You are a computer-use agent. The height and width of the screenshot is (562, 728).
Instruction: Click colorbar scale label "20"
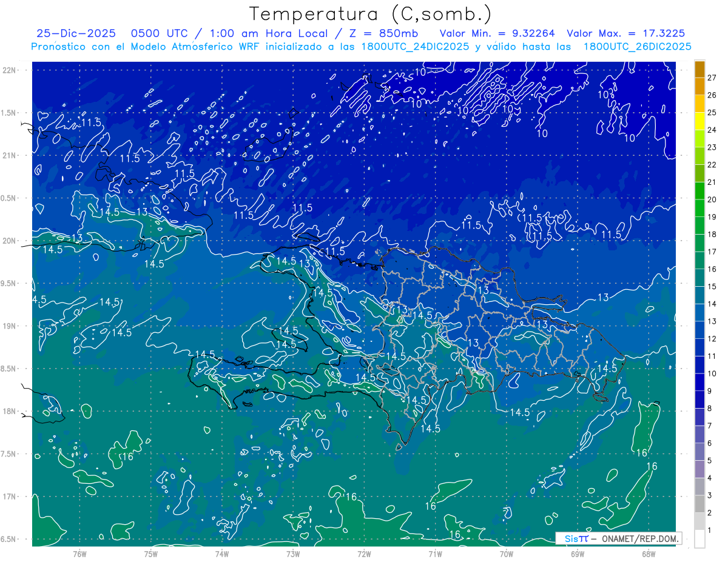[712, 199]
